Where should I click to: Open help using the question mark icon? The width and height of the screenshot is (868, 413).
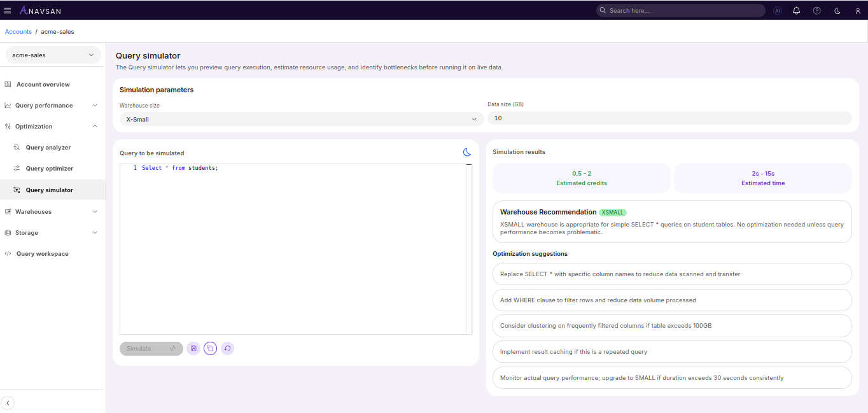pyautogui.click(x=816, y=10)
